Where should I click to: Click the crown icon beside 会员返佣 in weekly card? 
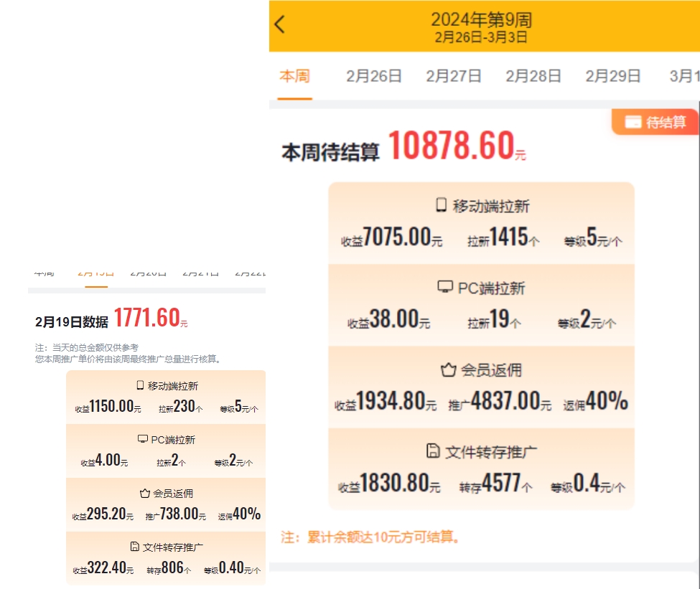pos(448,370)
